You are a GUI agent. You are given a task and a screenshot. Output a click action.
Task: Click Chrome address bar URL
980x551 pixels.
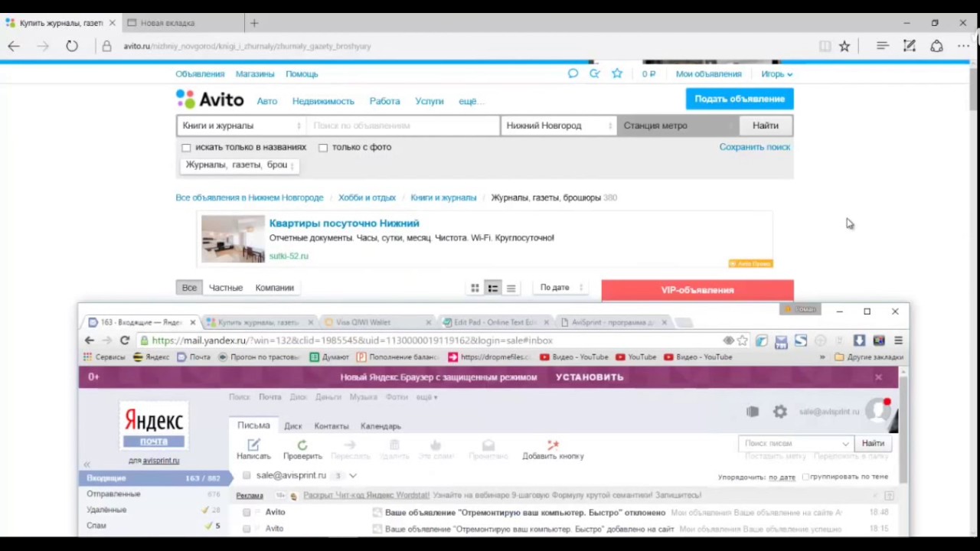click(x=352, y=341)
